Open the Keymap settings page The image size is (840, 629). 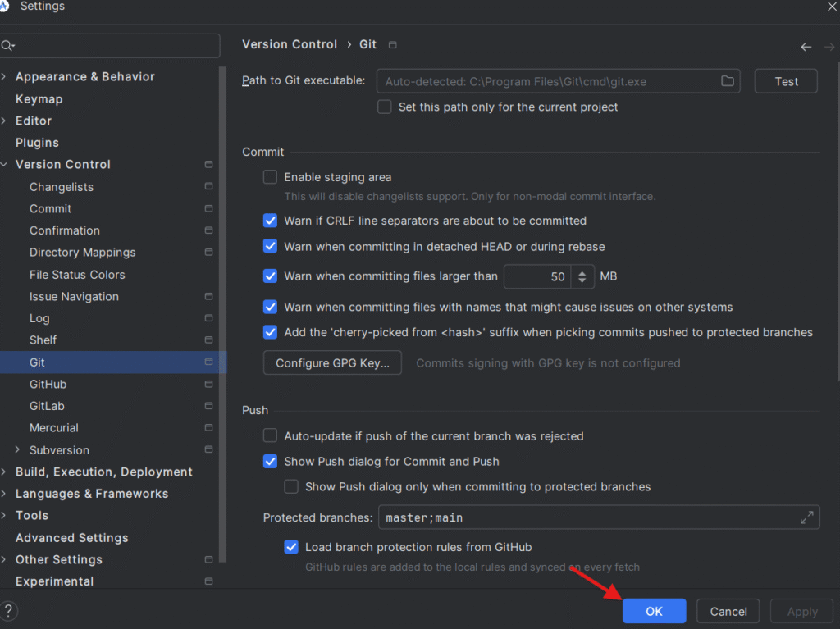(x=39, y=99)
